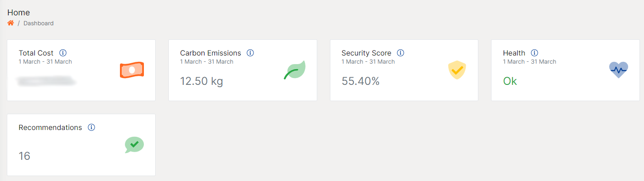Click the Security Score card heading
The image size is (644, 181).
(x=366, y=53)
